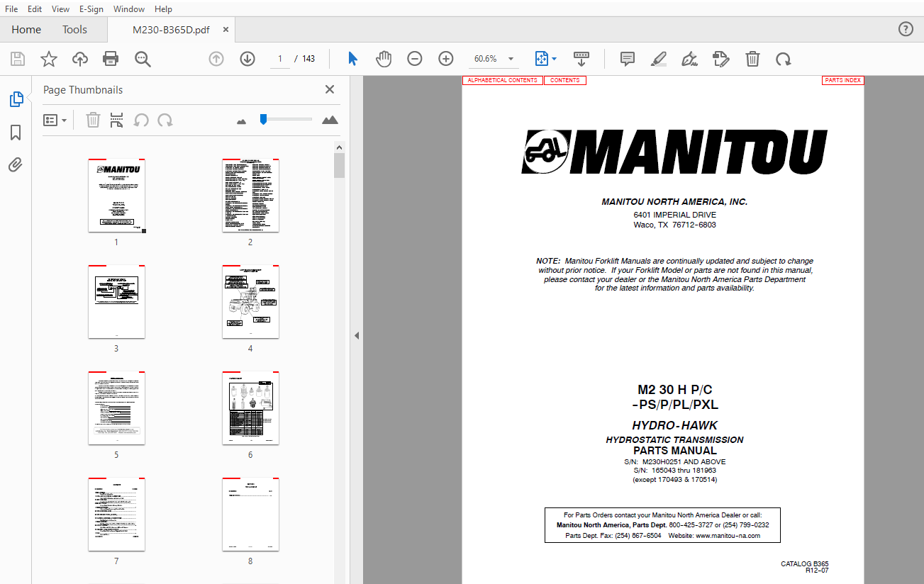Rotate thumbnail pages clockwise
Image resolution: width=924 pixels, height=584 pixels.
[165, 120]
